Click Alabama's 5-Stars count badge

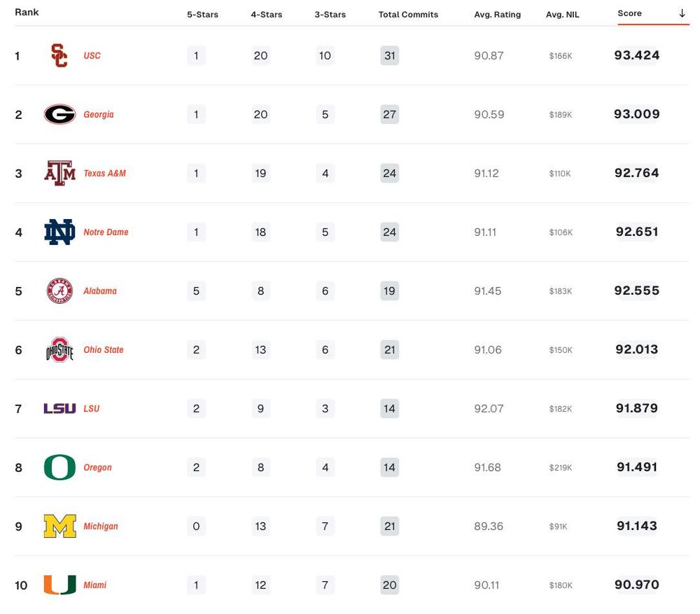(x=196, y=291)
